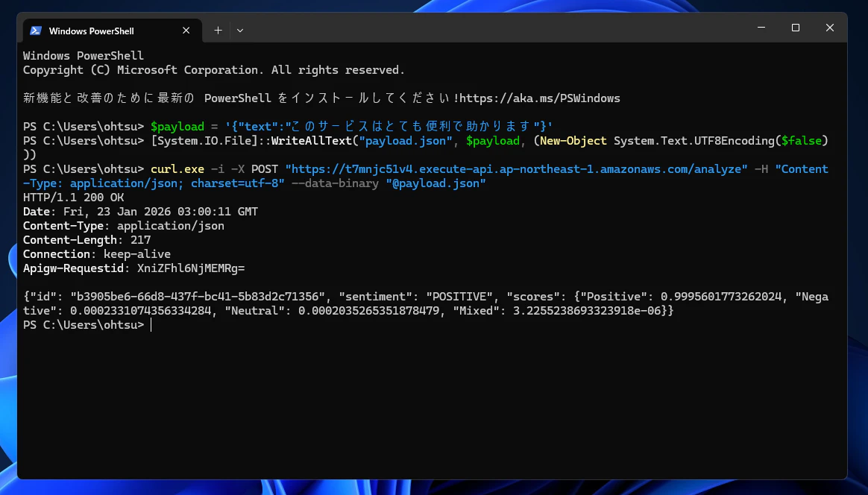
Task: Close the Windows PowerShell tab
Action: [186, 31]
